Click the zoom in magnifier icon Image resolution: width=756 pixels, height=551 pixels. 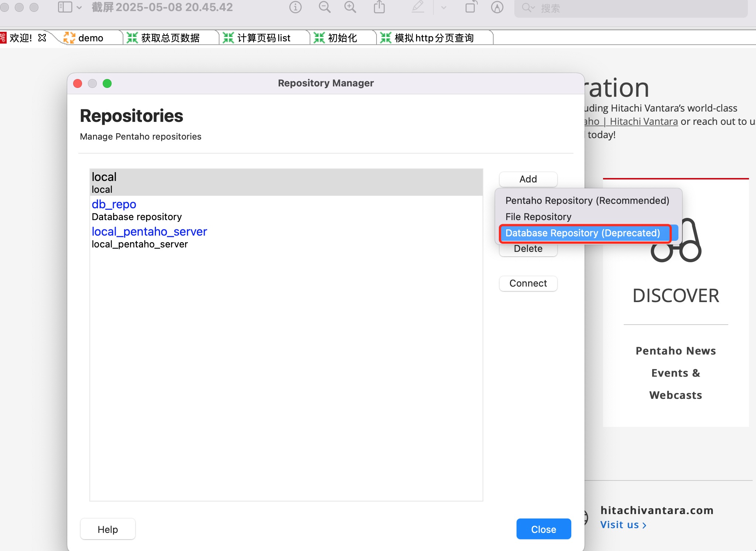[x=350, y=7]
